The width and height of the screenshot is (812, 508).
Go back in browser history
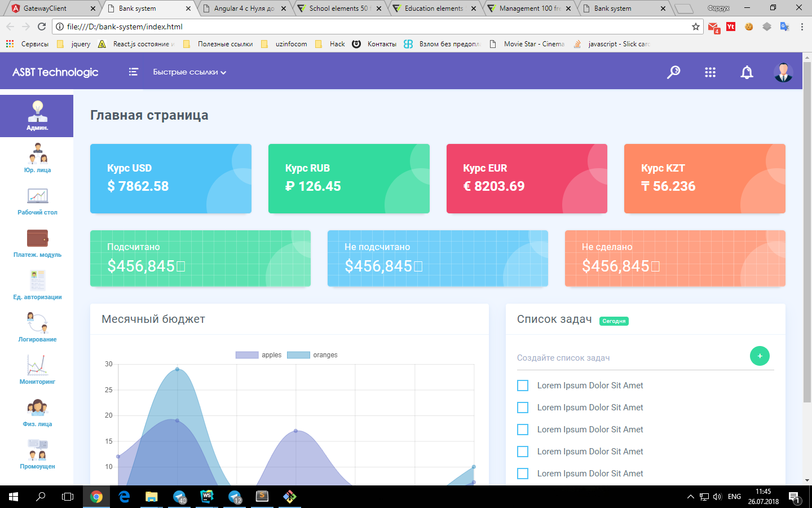(10, 27)
